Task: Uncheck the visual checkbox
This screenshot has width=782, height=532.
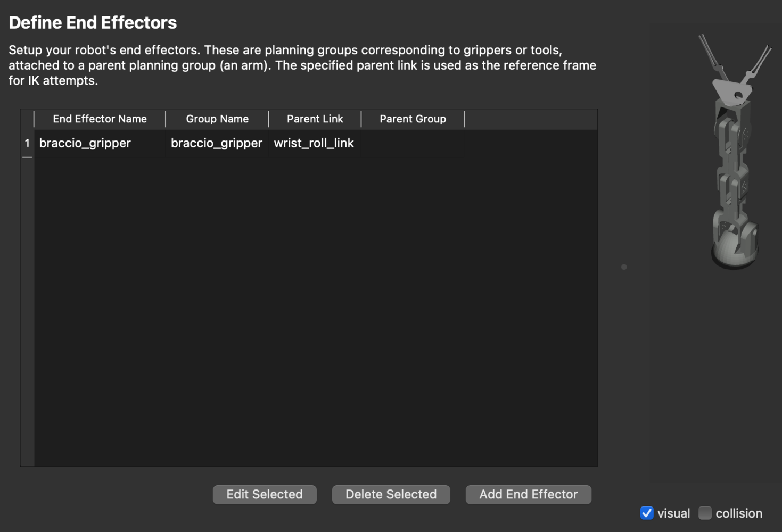Action: (647, 513)
